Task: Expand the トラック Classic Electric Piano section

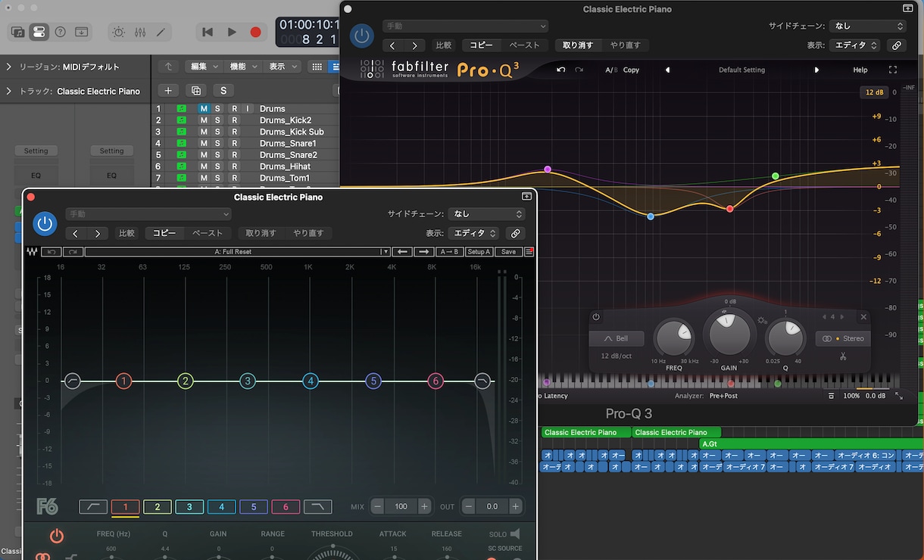Action: point(8,91)
